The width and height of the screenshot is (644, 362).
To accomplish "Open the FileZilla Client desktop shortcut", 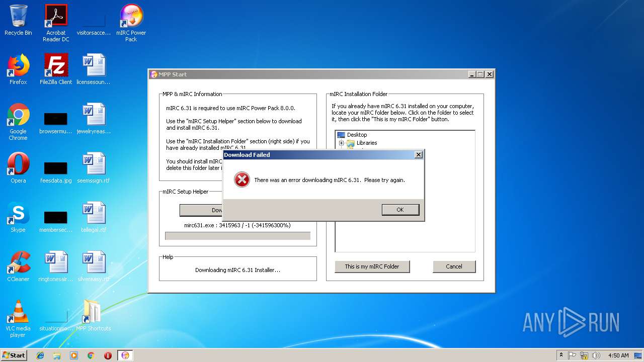I will 56,69.
